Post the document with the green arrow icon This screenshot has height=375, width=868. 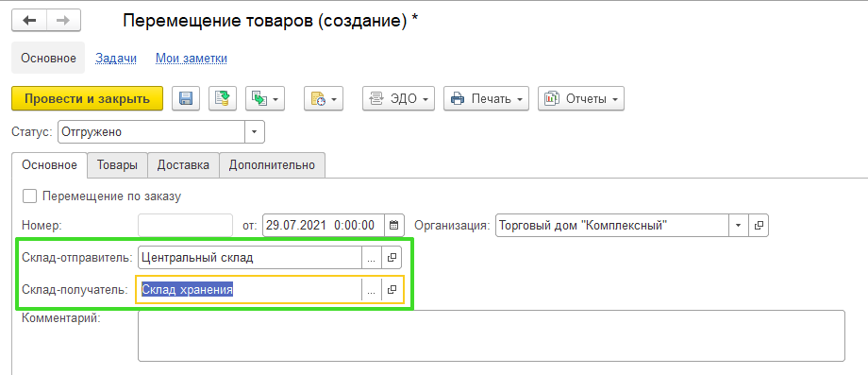[x=222, y=98]
